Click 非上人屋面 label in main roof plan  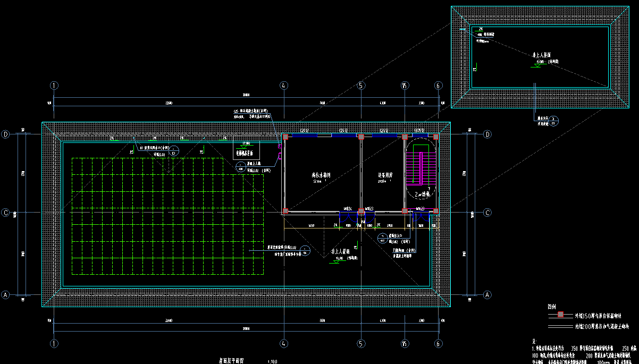(x=340, y=252)
